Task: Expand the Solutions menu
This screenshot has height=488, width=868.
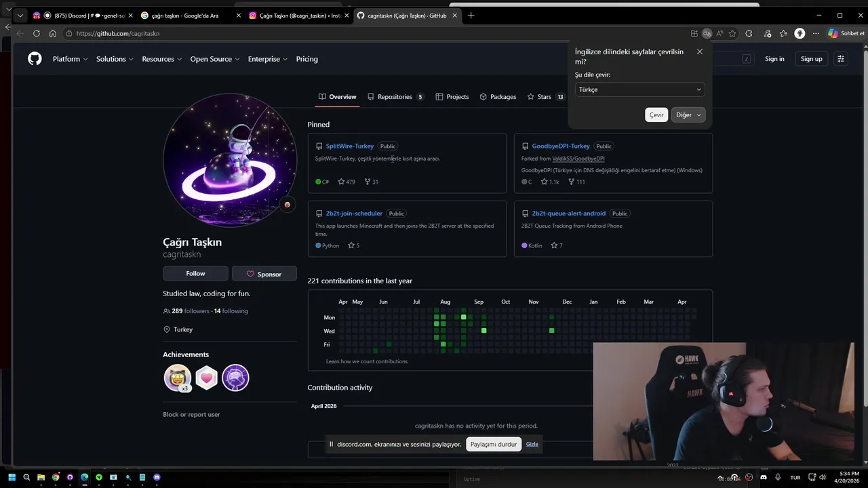Action: click(x=115, y=59)
